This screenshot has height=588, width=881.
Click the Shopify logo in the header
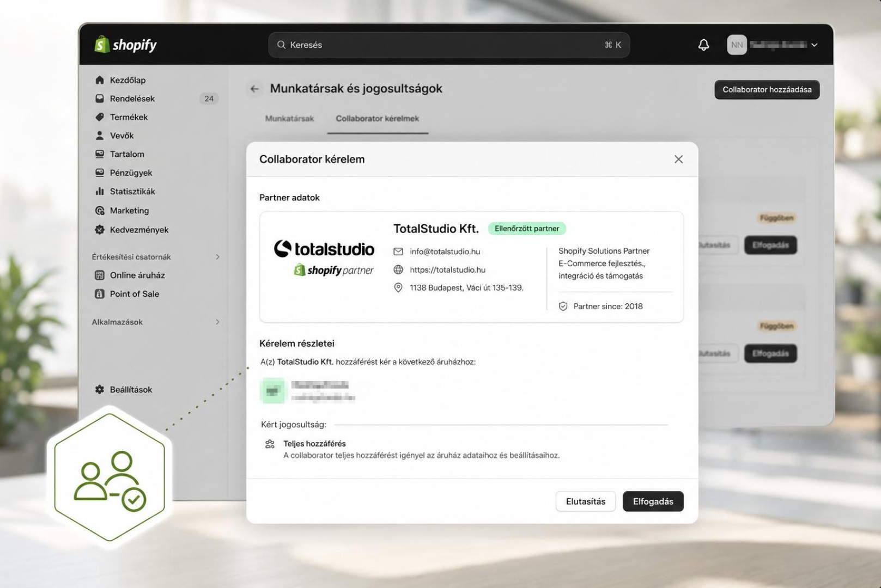(x=126, y=45)
